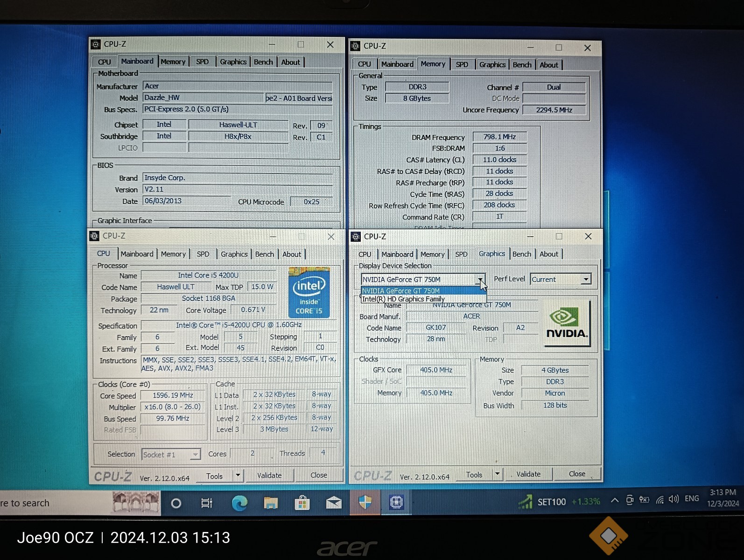This screenshot has width=744, height=560.
Task: Open the About tab in the Memory window
Action: click(x=549, y=65)
